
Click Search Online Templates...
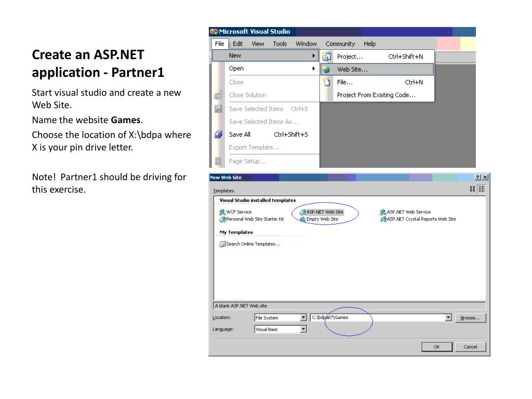coord(249,244)
